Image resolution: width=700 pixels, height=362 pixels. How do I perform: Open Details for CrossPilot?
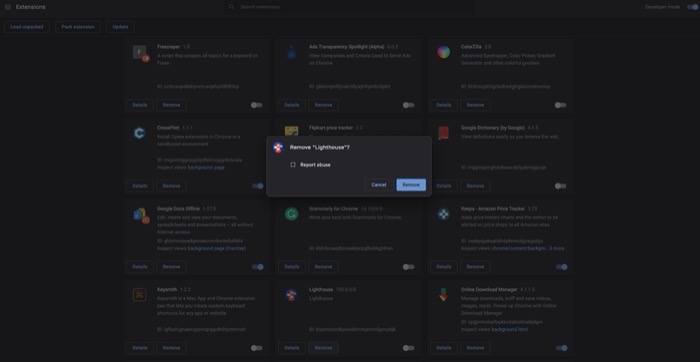140,186
